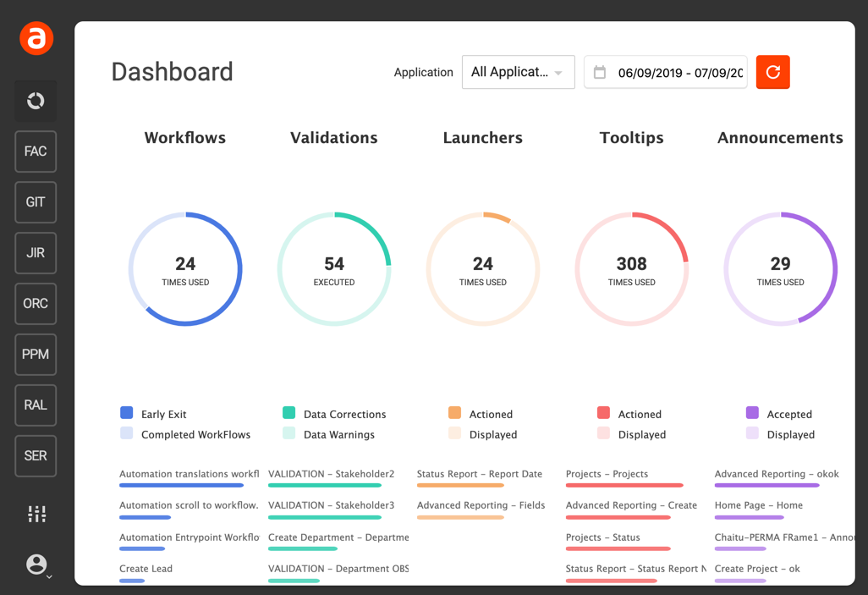The width and height of the screenshot is (868, 595).
Task: Toggle the Accepted announcements legend item
Action: pos(752,413)
